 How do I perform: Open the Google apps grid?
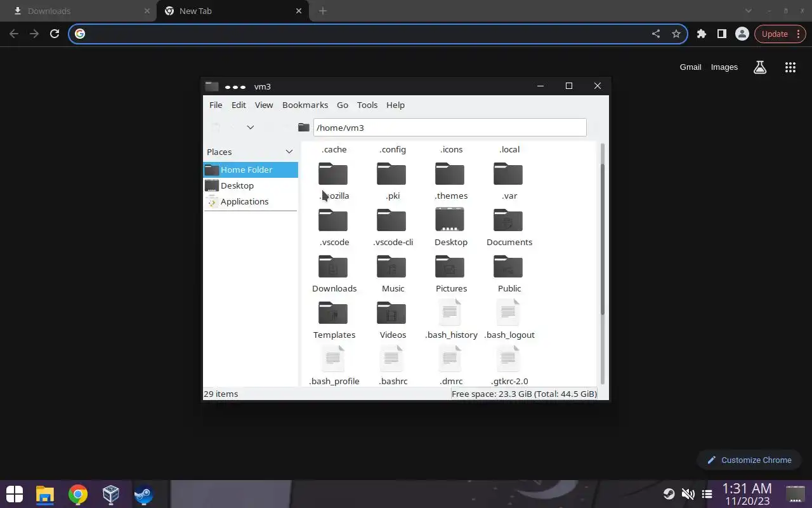point(790,67)
